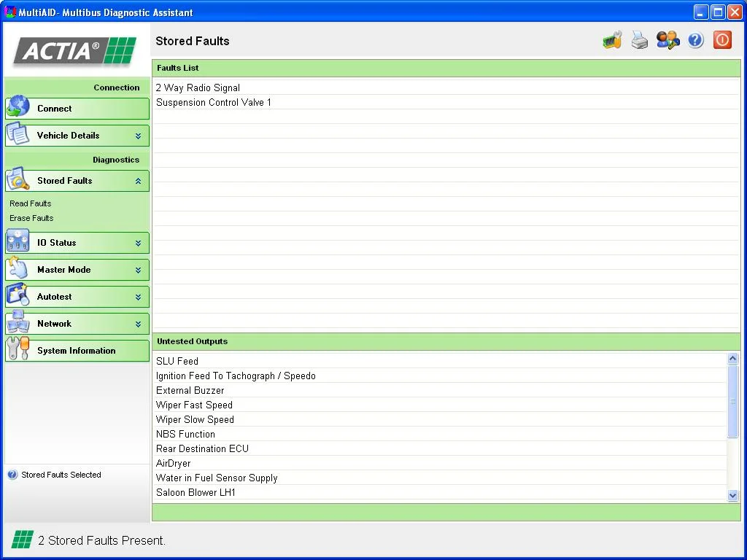
Task: Click the help icon beside Stored Faults Selected
Action: 12,475
